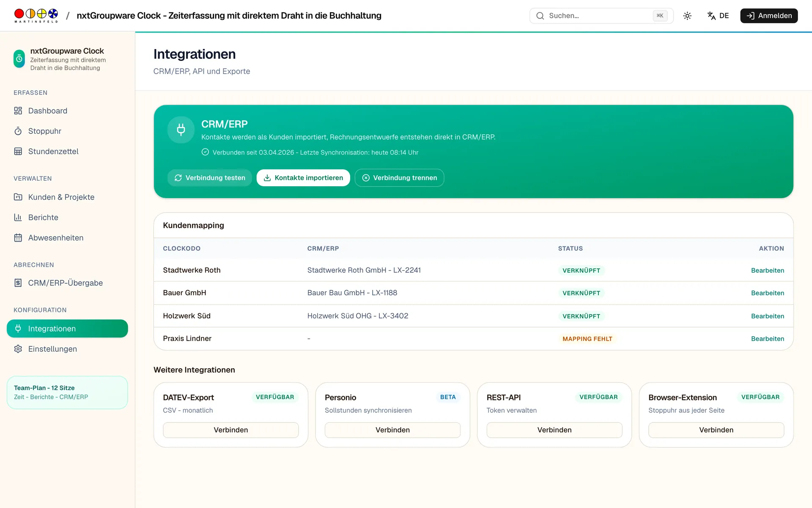Click the STATUS column header
The height and width of the screenshot is (508, 812).
570,248
